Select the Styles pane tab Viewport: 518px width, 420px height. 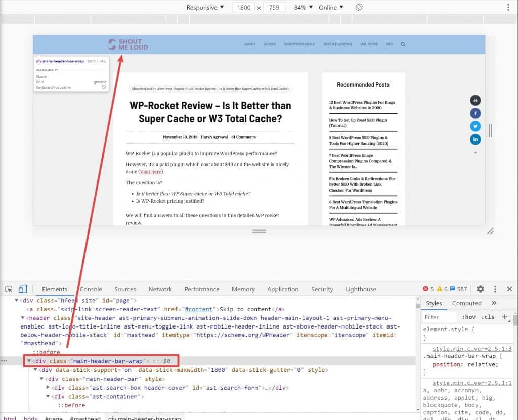tap(434, 303)
